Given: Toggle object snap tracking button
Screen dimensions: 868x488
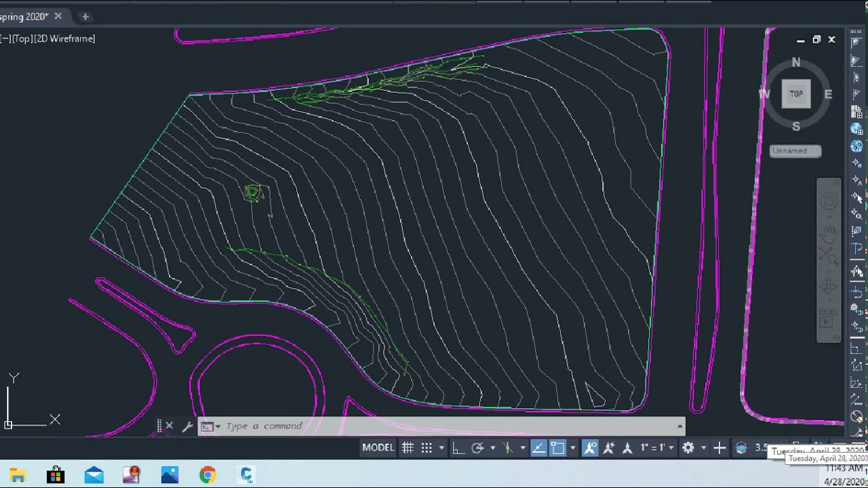Looking at the screenshot, I should 538,447.
